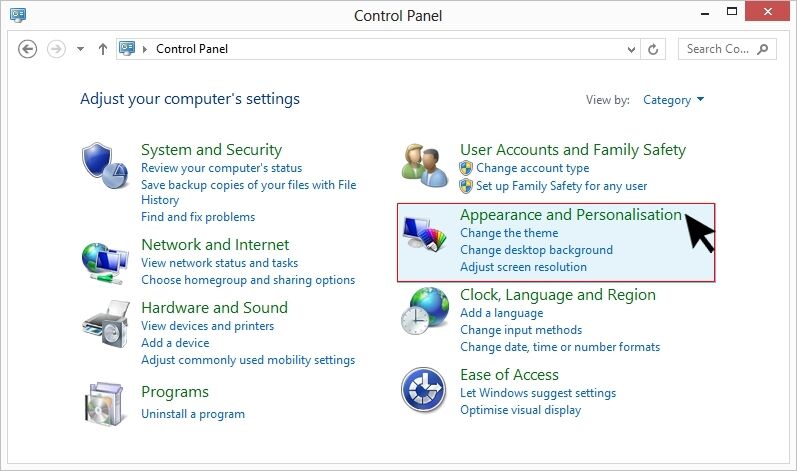Open Choose homegroup and sharing options
This screenshot has height=471, width=797.
point(248,280)
